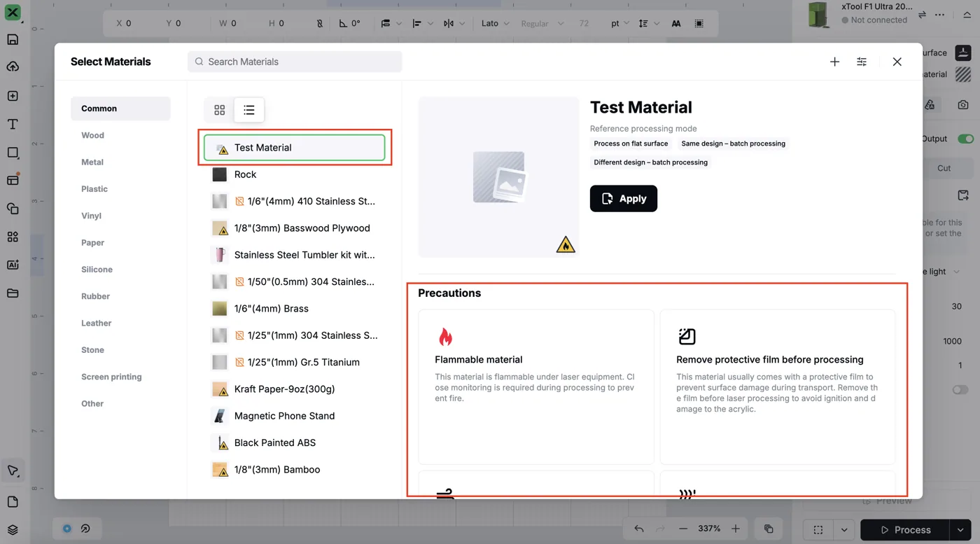Image resolution: width=980 pixels, height=544 pixels.
Task: Open the pt unit dropdown
Action: coord(620,23)
